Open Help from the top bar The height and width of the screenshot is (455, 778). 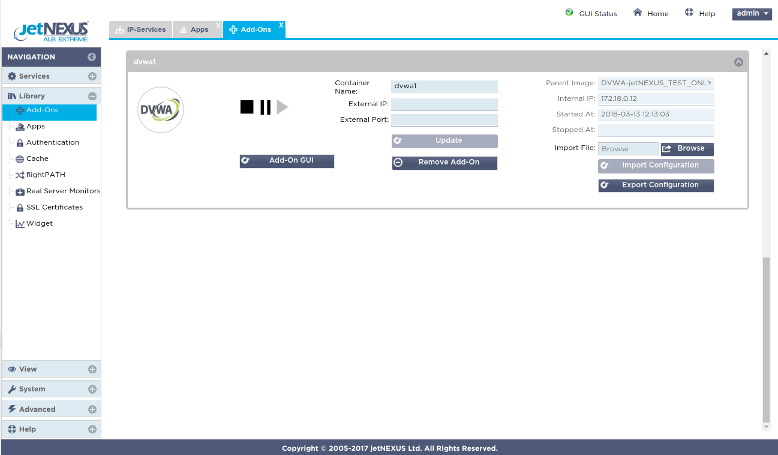(700, 14)
